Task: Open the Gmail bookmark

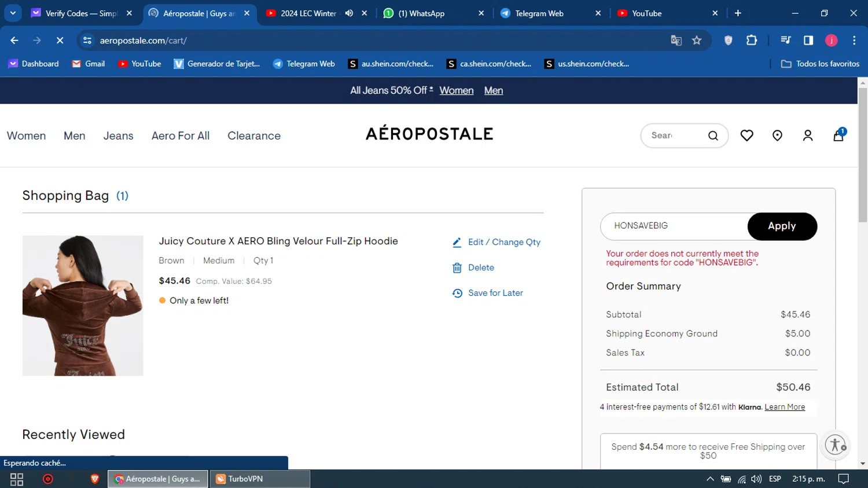Action: pyautogui.click(x=89, y=64)
